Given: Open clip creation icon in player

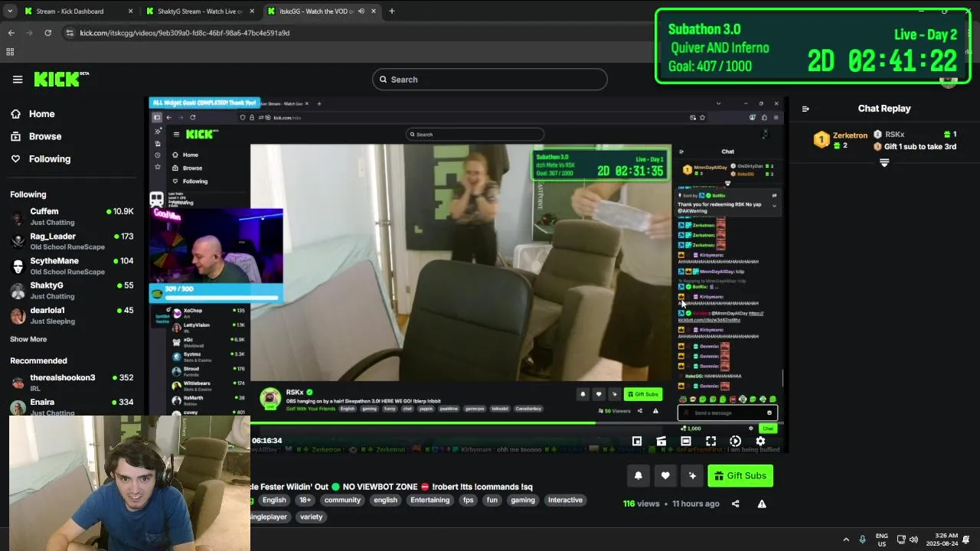Looking at the screenshot, I should 661,441.
